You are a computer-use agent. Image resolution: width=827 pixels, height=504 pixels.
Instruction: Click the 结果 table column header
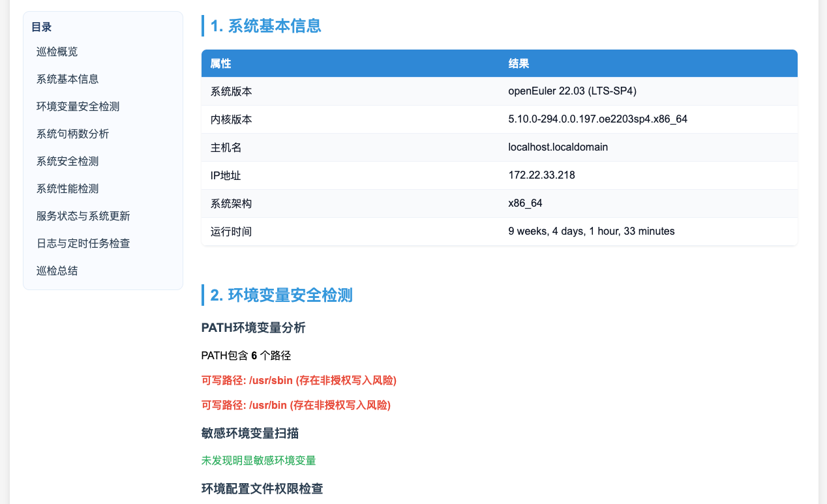[x=519, y=64]
